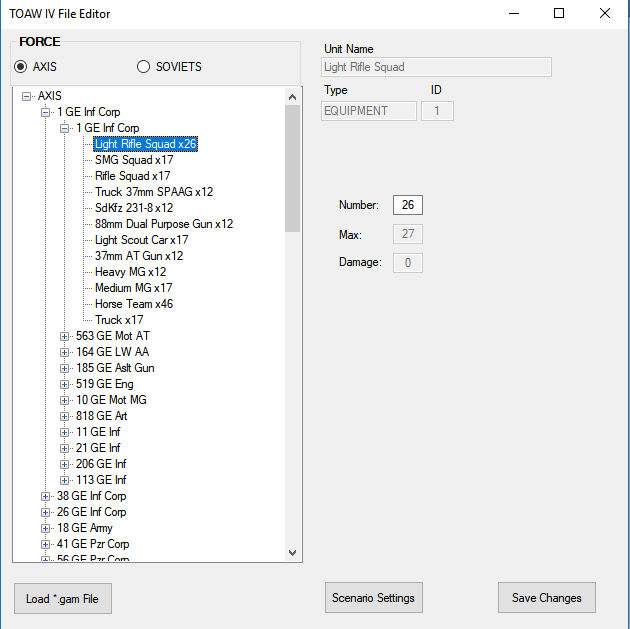
Task: Expand the 26 GE Inf Corp formation
Action: 45,513
